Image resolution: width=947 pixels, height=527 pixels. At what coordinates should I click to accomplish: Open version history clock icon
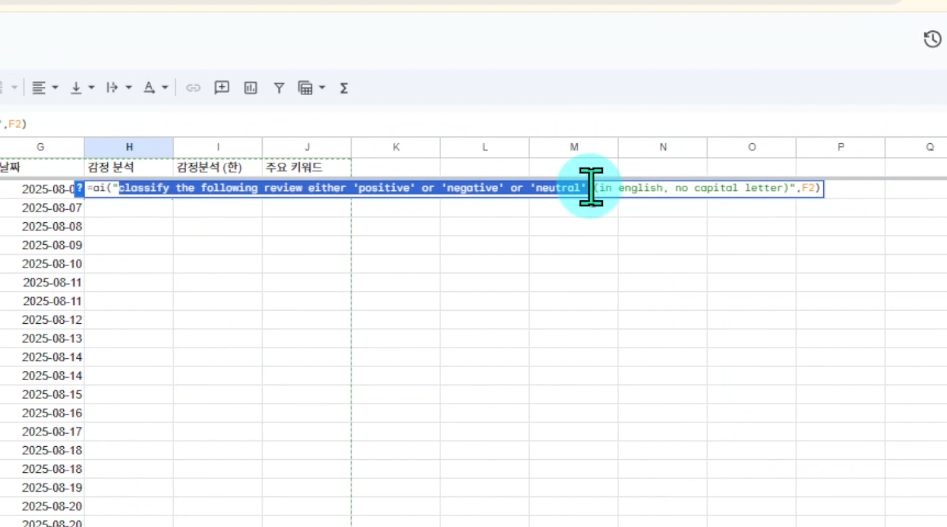(932, 39)
